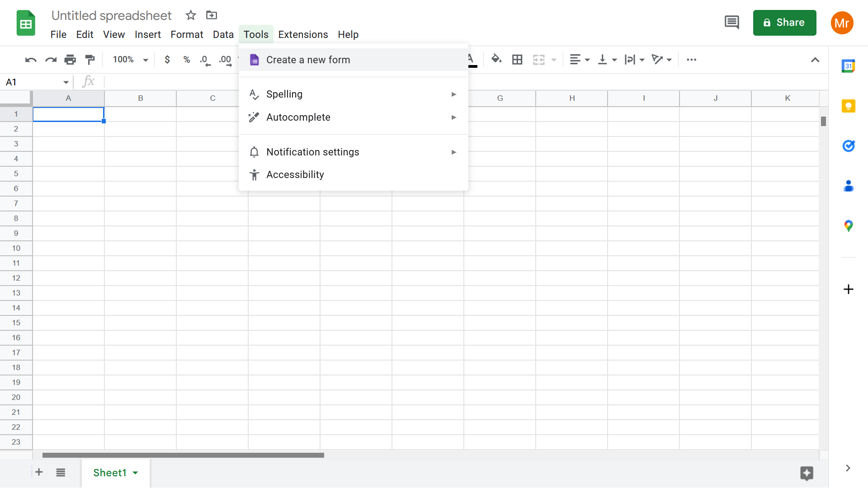Open Google Keep sidebar icon
The width and height of the screenshot is (868, 488).
coord(848,106)
